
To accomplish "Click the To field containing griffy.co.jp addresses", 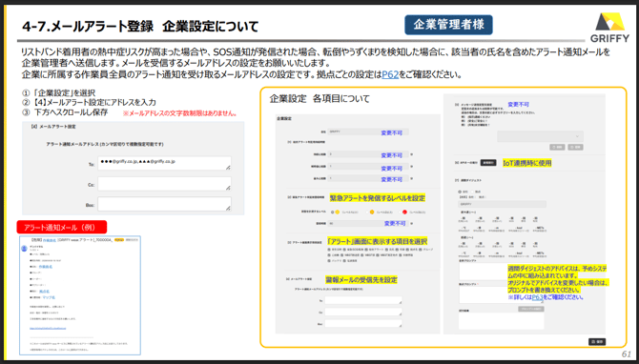I will coord(164,163).
